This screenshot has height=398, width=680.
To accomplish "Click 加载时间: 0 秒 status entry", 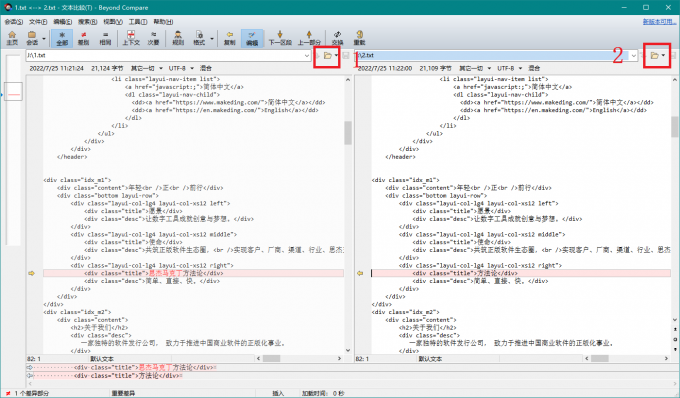I will (323, 393).
